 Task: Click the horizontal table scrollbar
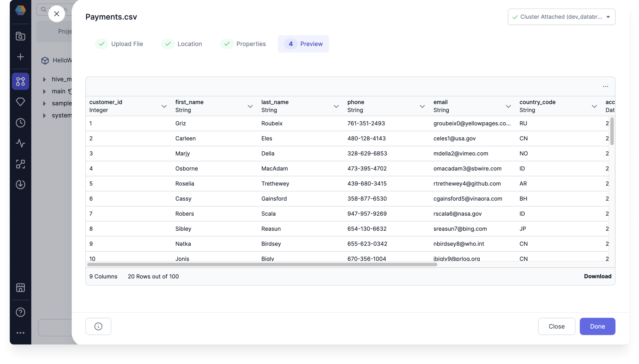[262, 265]
